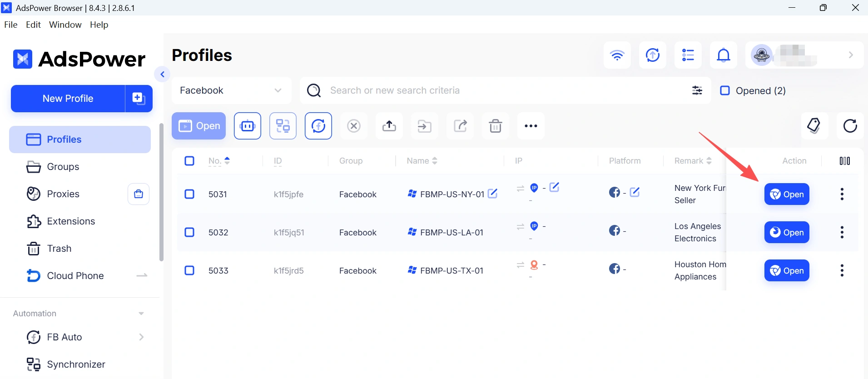Check the box for profile 5032
Image resolution: width=868 pixels, height=379 pixels.
(x=189, y=232)
